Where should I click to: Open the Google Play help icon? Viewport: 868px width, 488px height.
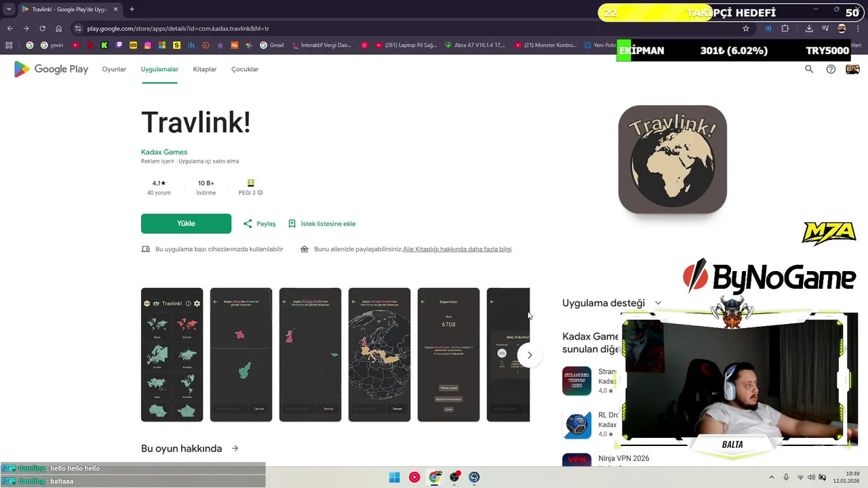pyautogui.click(x=831, y=69)
